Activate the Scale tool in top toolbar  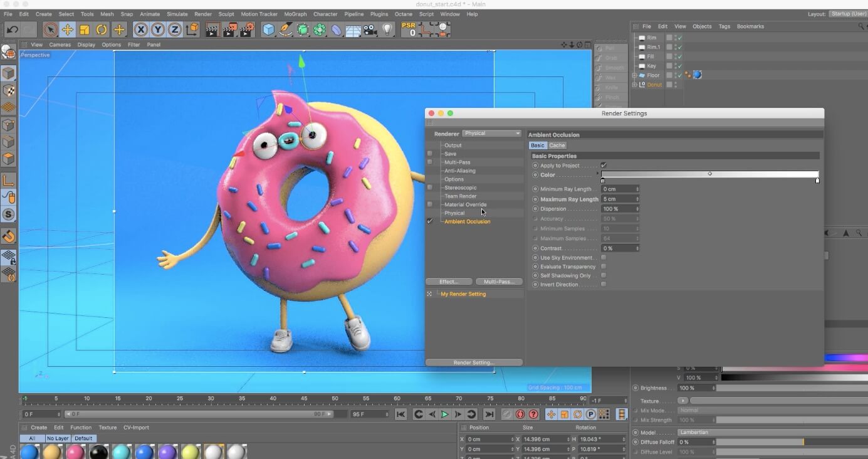coord(85,29)
